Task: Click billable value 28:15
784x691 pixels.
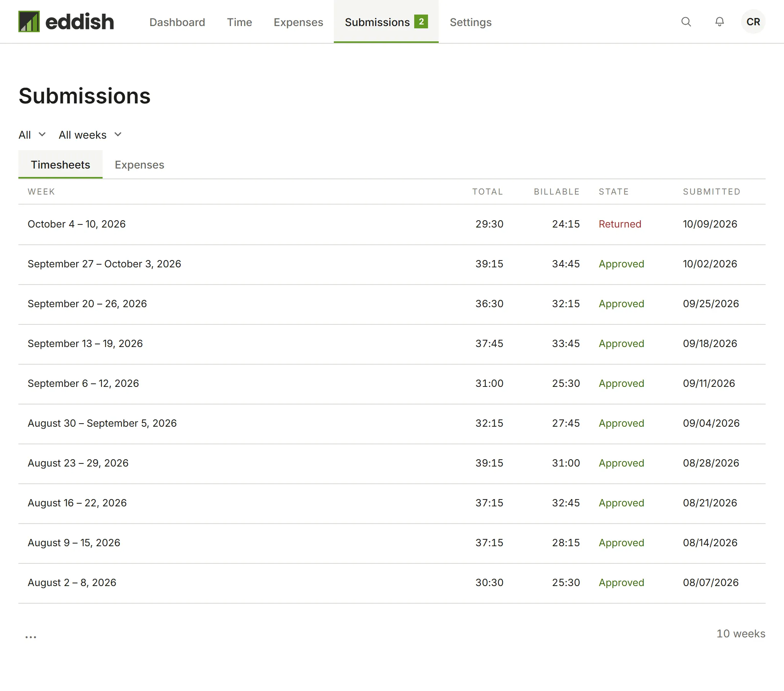Action: pyautogui.click(x=566, y=543)
